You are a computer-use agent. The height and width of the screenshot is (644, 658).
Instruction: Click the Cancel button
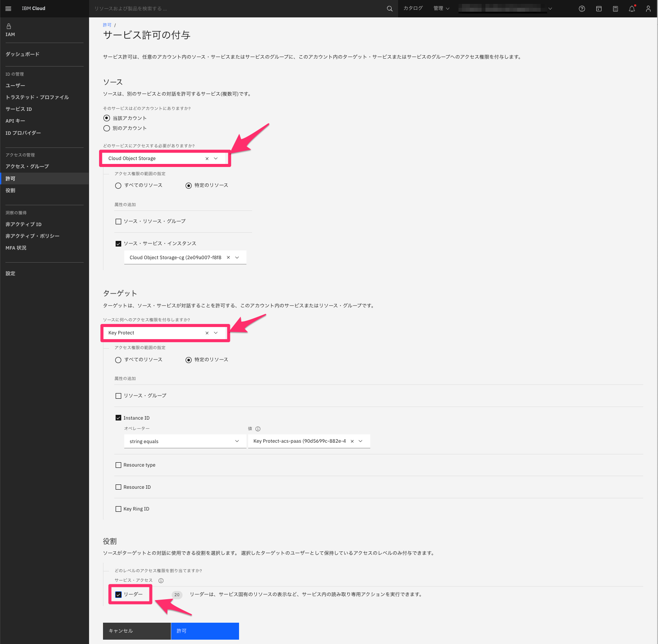tap(137, 631)
